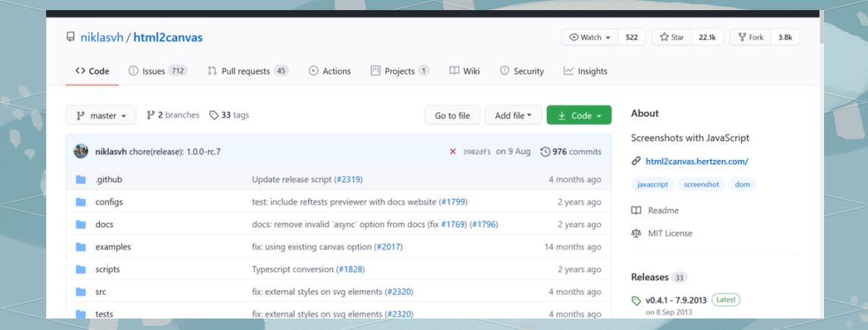Open pull request #1828 link
This screenshot has width=868, height=330.
[x=351, y=269]
